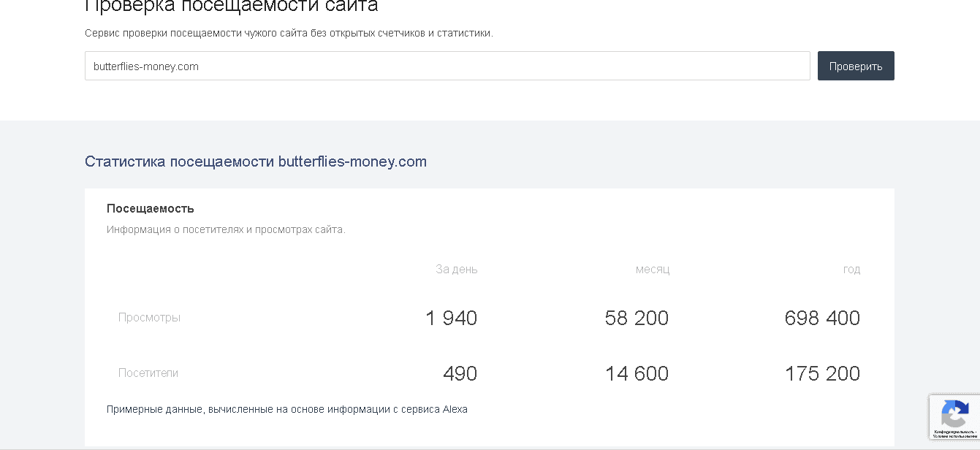The height and width of the screenshot is (450, 980).
Task: Click the daily views value 1 940
Action: [451, 319]
